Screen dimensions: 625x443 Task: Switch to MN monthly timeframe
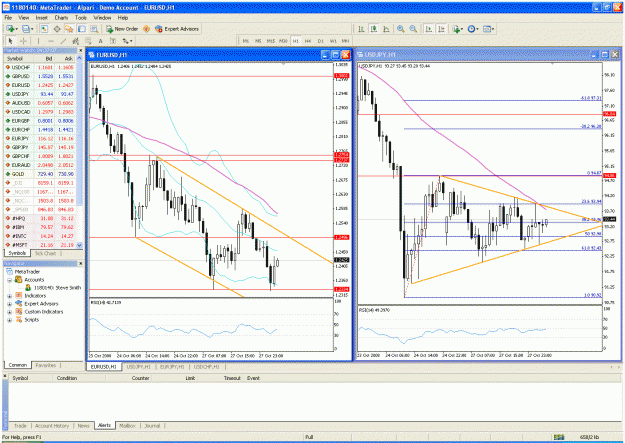click(346, 41)
